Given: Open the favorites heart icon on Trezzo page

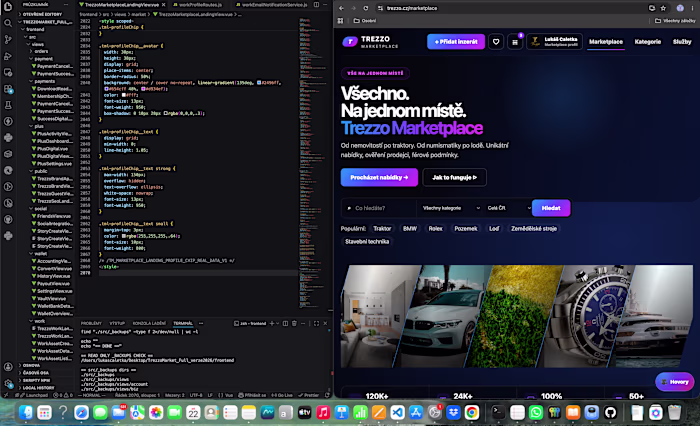Looking at the screenshot, I should pos(496,42).
